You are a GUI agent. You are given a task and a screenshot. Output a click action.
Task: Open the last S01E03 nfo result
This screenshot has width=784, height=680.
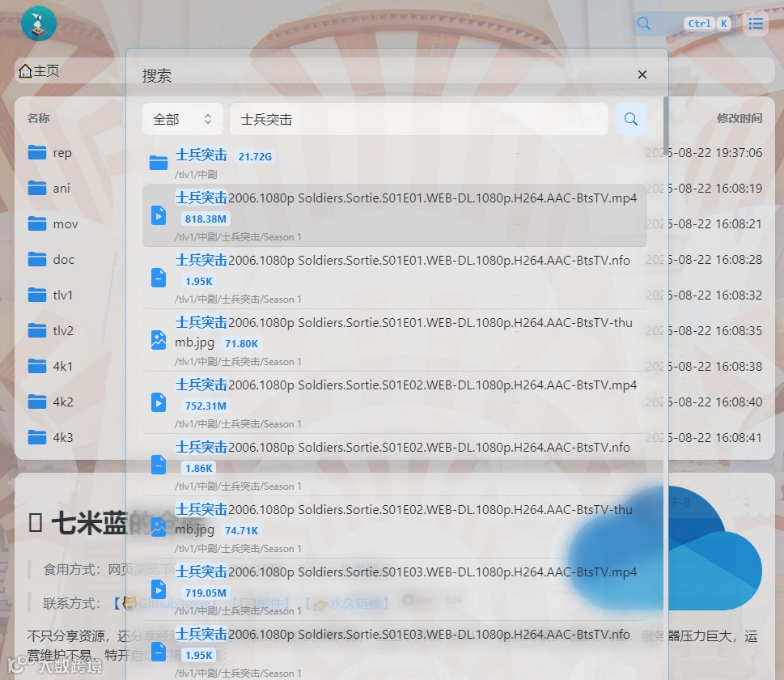(x=395, y=651)
